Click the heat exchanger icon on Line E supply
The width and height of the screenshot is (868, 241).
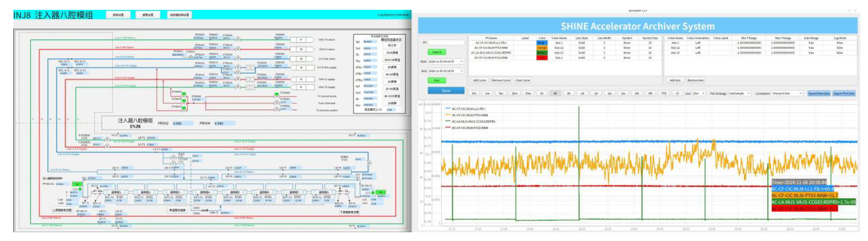[x=250, y=87]
